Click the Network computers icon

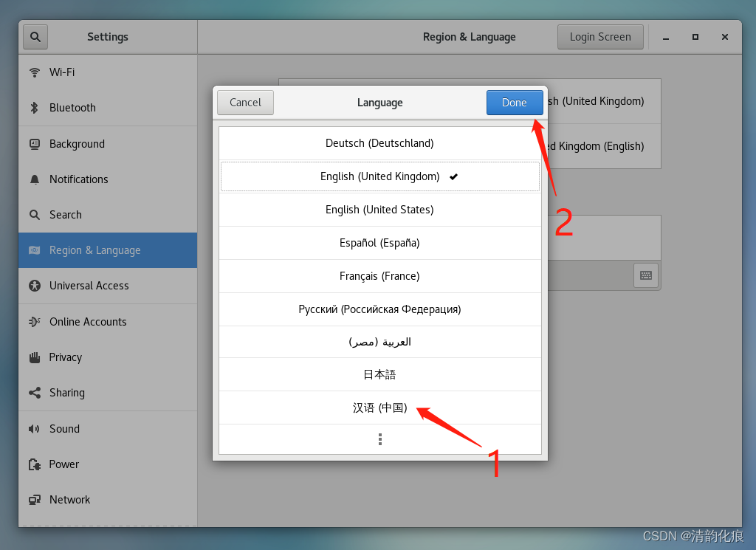(x=34, y=500)
